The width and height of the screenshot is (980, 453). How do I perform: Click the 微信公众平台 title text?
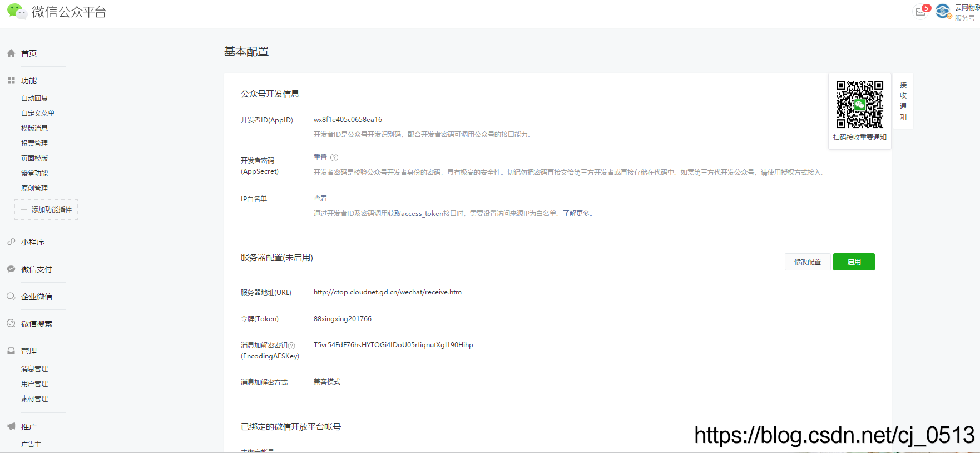click(x=69, y=12)
